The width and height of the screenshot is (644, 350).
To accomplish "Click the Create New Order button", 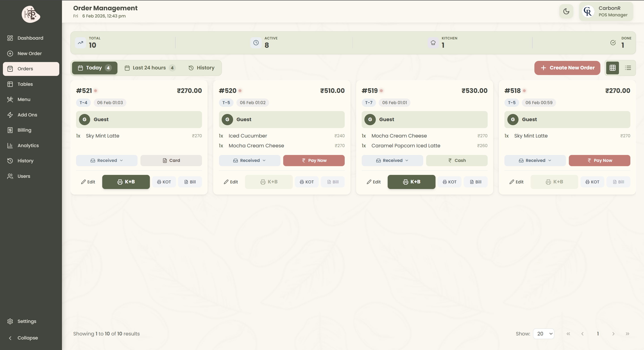I will (x=567, y=68).
